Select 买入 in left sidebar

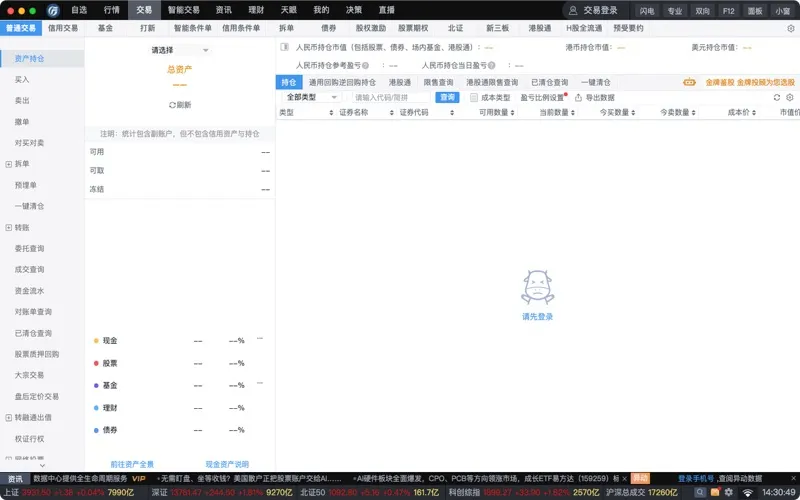[x=22, y=80]
